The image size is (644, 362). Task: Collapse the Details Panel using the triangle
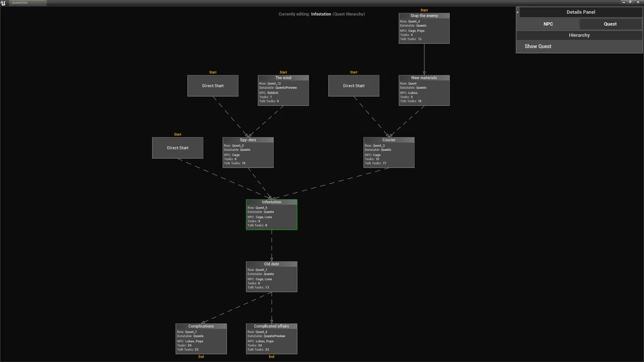[x=518, y=12]
